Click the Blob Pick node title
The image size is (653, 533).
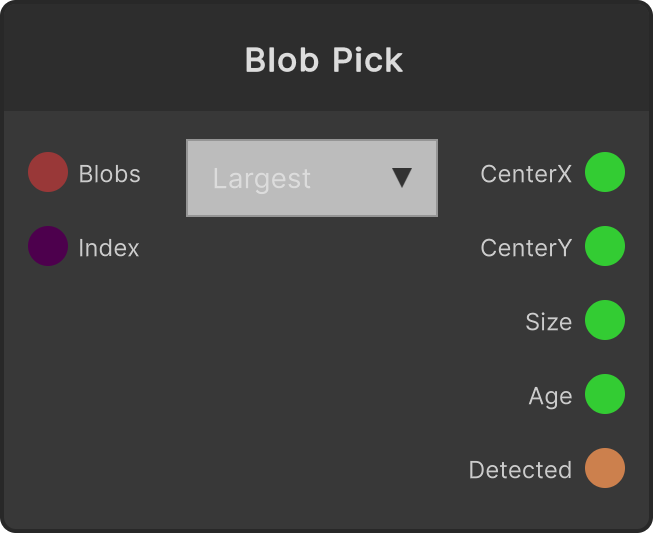(x=324, y=60)
